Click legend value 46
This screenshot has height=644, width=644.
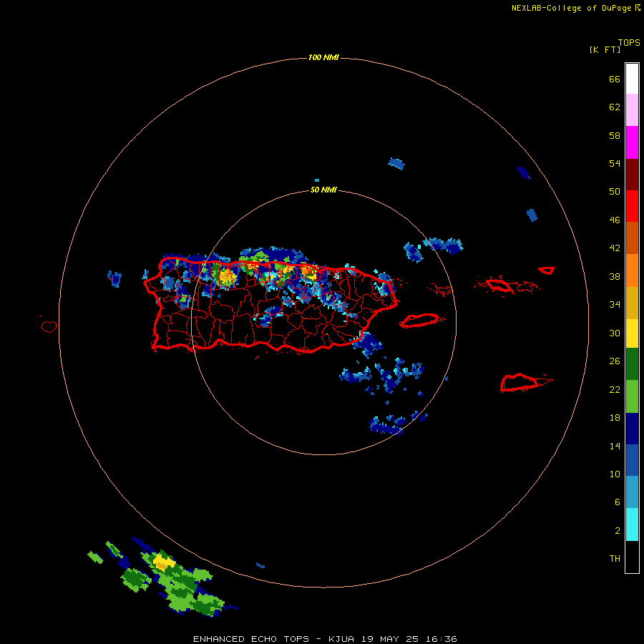point(615,220)
